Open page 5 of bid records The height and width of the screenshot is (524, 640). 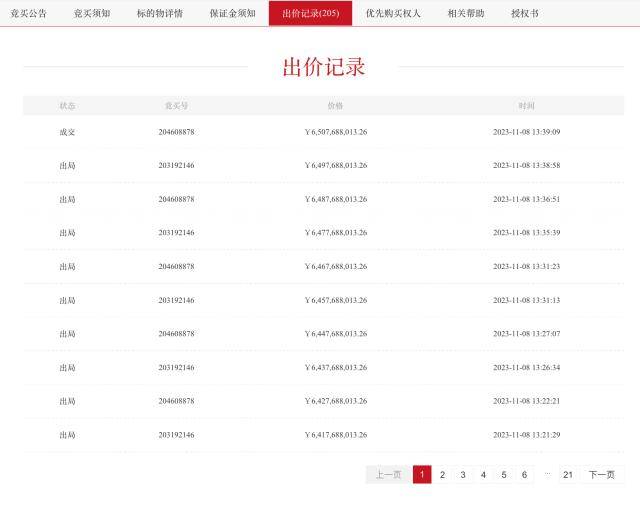[x=504, y=475]
